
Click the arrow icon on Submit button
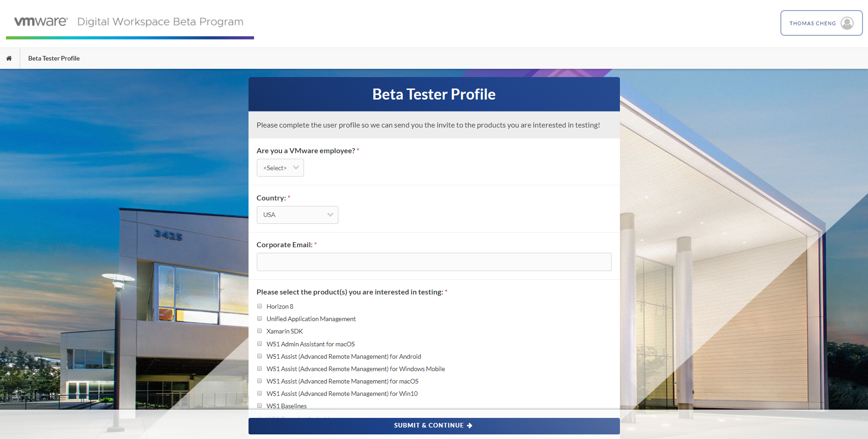(470, 426)
